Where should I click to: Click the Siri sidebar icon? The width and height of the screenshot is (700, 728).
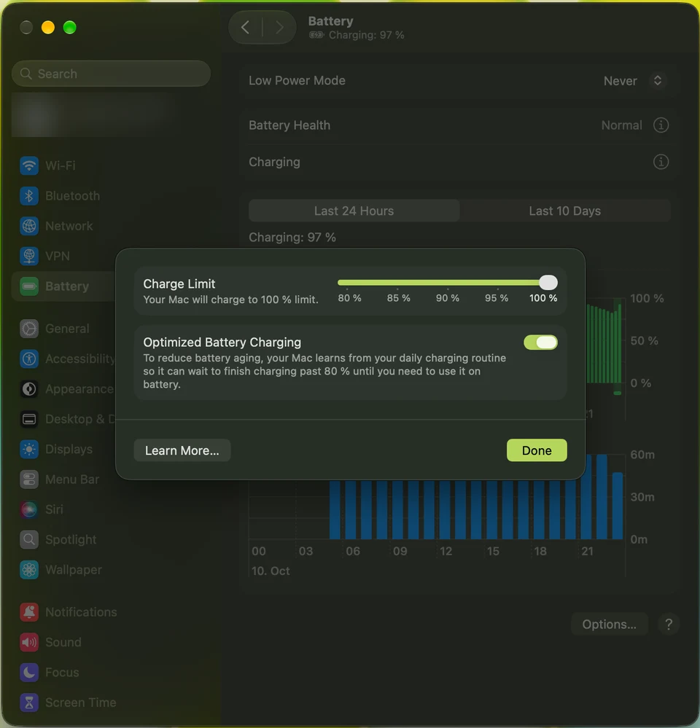(28, 510)
